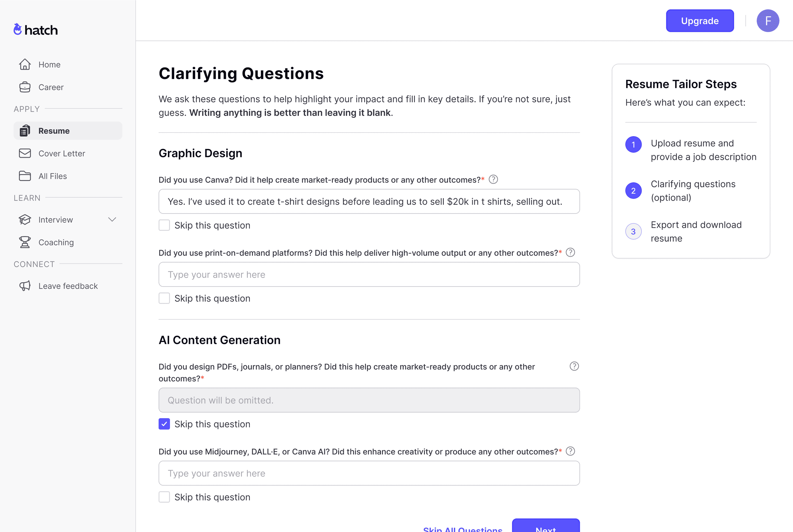
Task: Select the Cover Letter envelope icon
Action: point(25,153)
